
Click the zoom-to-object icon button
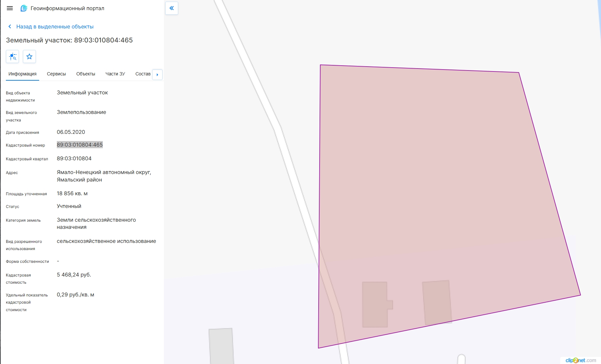click(12, 56)
